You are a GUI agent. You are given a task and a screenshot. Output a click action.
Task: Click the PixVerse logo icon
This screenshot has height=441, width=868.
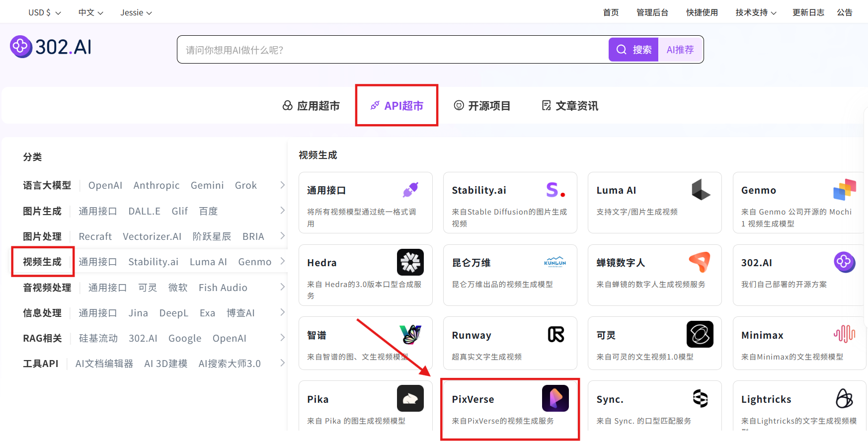[555, 398]
